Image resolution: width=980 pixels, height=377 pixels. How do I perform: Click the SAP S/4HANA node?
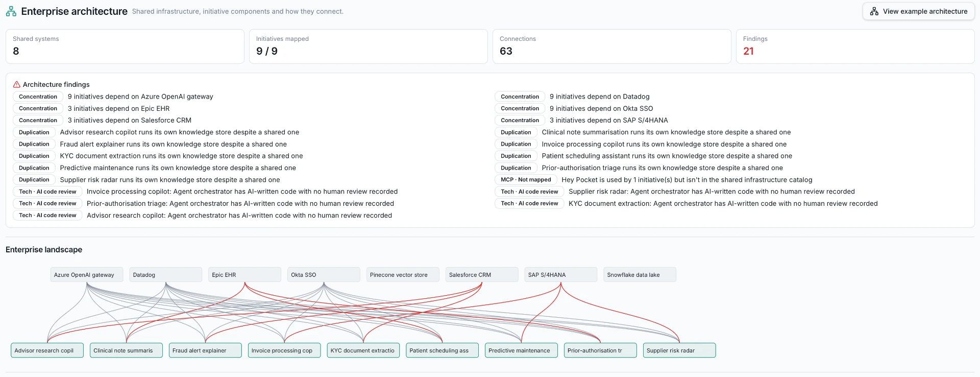pos(561,275)
